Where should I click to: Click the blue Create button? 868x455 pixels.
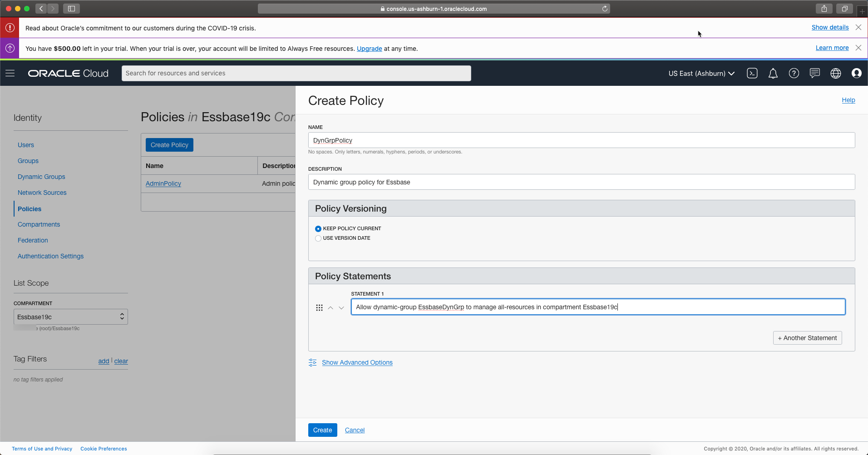(x=322, y=430)
